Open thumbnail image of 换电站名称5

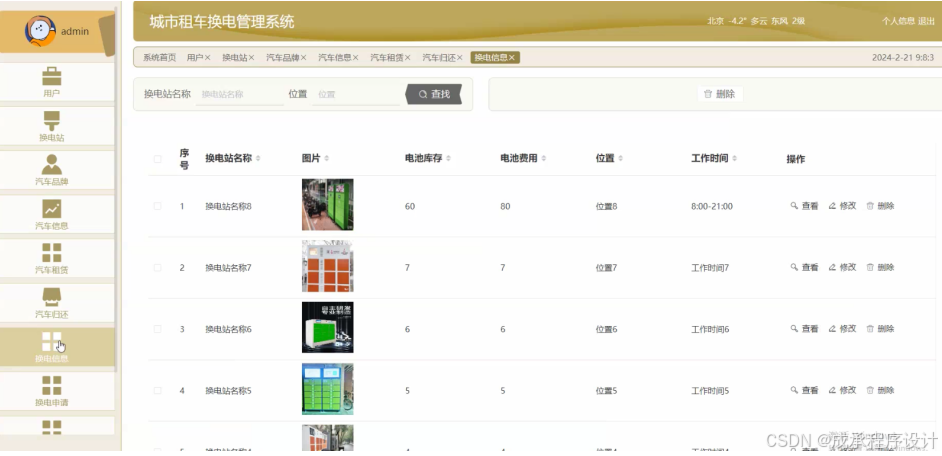[327, 389]
